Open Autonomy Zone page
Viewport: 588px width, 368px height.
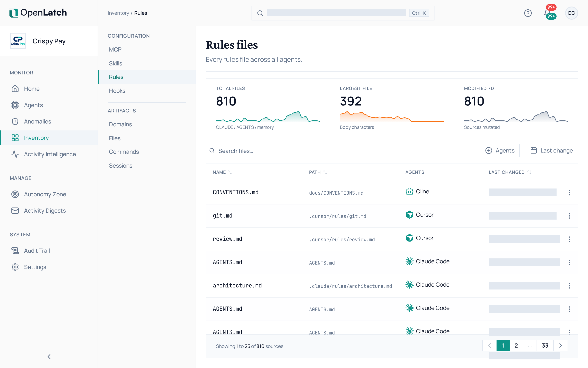49,194
